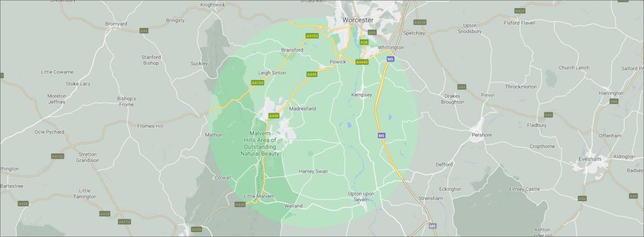Image resolution: width=644 pixels, height=237 pixels.
Task: Select the Worcester city label
Action: point(358,20)
